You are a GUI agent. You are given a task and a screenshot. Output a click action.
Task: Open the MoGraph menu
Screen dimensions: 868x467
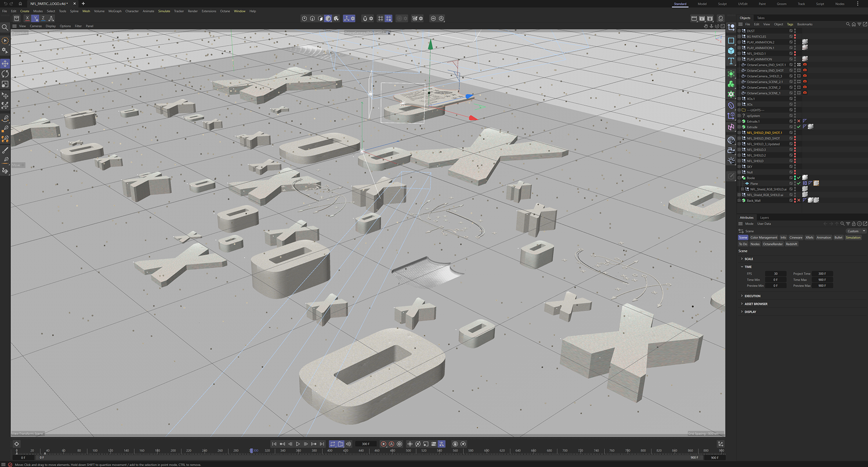click(x=115, y=11)
